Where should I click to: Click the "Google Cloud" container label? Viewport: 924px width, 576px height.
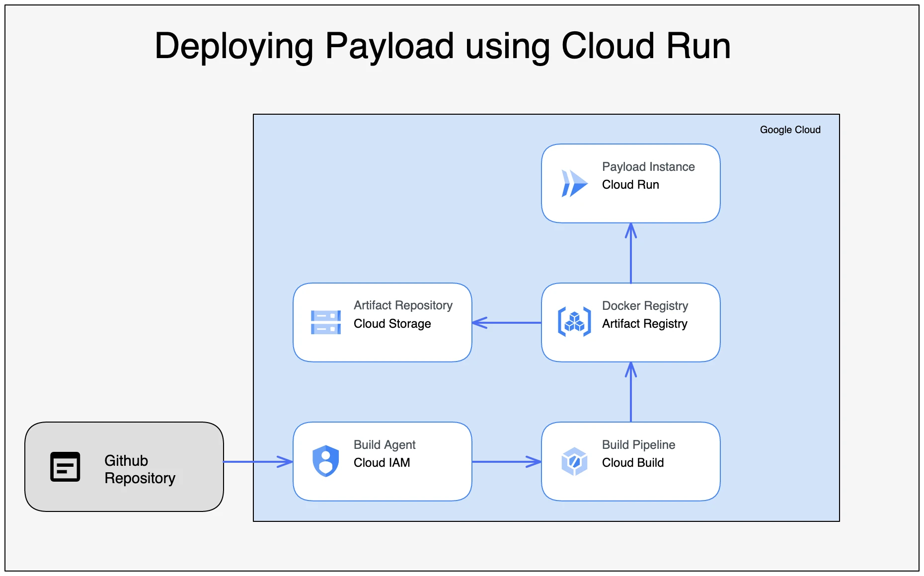coord(790,130)
